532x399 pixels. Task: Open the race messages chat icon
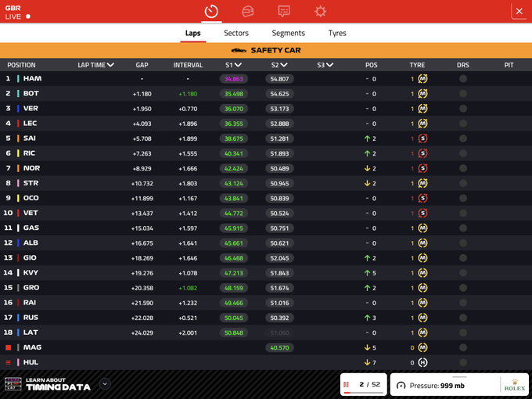click(x=284, y=11)
